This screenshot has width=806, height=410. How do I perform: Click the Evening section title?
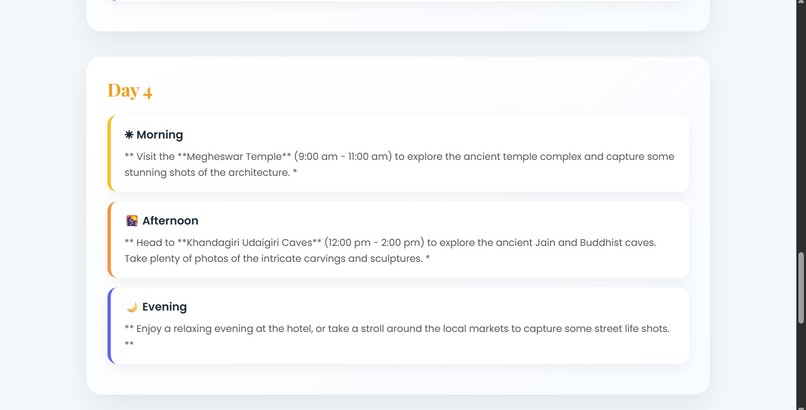click(x=164, y=307)
